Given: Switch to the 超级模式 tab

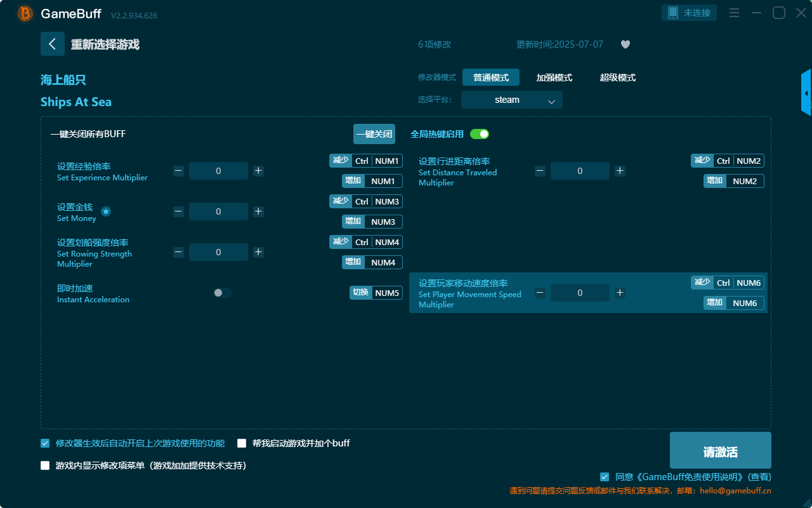Looking at the screenshot, I should pyautogui.click(x=617, y=77).
